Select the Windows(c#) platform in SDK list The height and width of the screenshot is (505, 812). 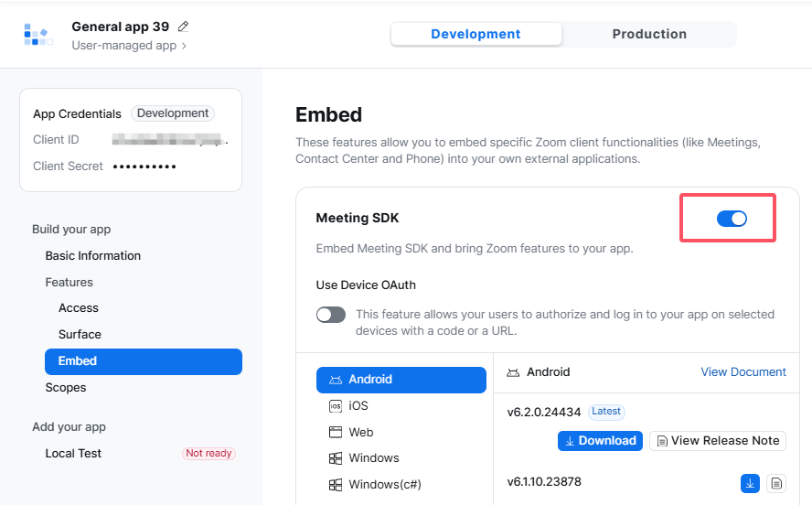pyautogui.click(x=384, y=484)
